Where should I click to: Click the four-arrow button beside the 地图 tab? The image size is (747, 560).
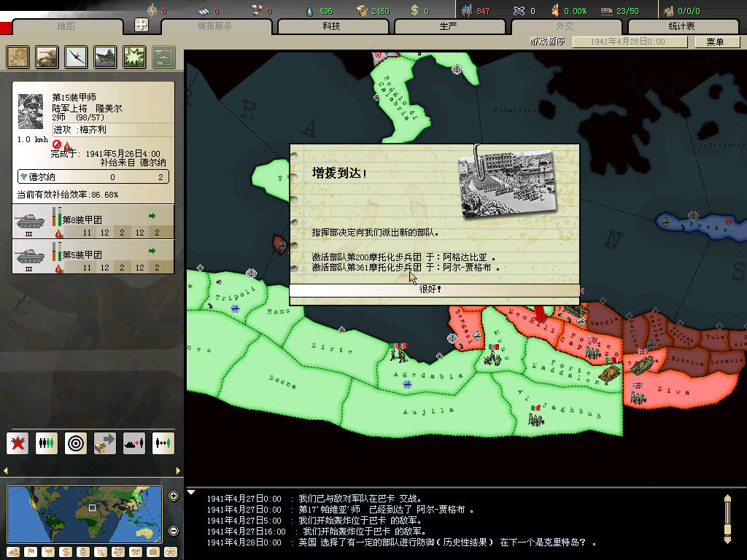pyautogui.click(x=142, y=25)
